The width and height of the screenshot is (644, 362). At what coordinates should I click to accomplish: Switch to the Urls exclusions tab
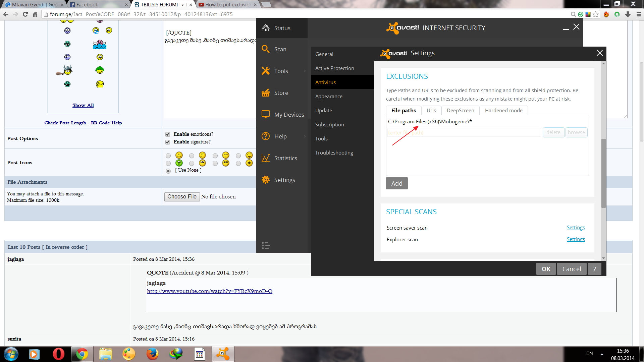click(431, 111)
